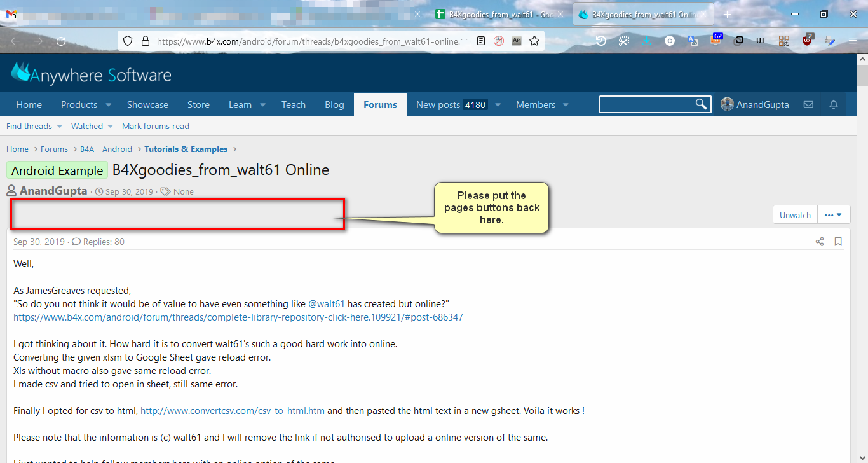Open New posts 4180

click(x=451, y=105)
